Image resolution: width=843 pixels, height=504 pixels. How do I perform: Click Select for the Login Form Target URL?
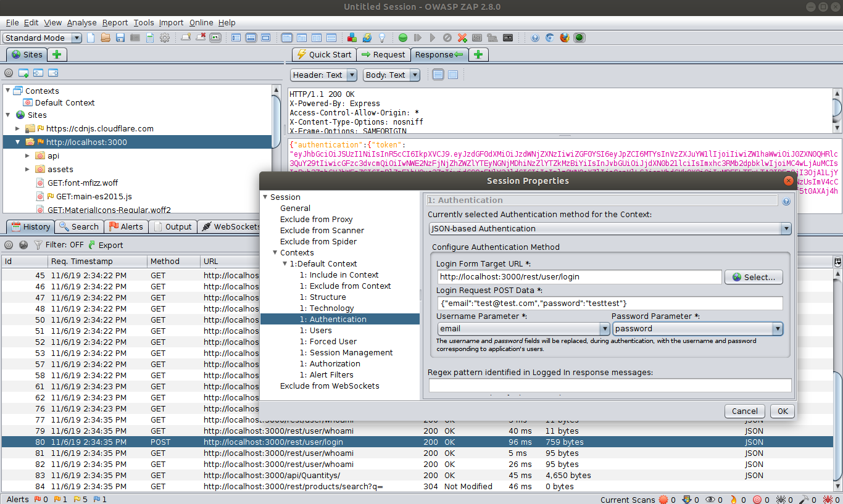tap(754, 277)
